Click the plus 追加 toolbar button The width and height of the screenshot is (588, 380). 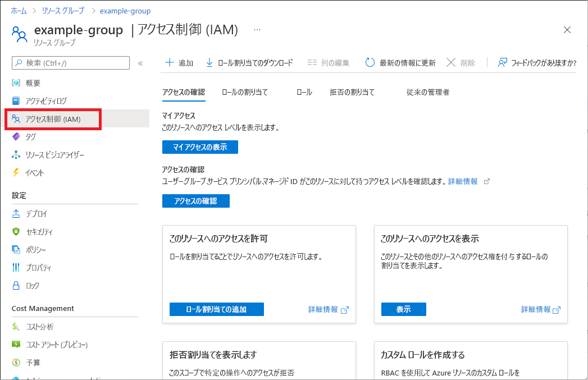pos(179,62)
